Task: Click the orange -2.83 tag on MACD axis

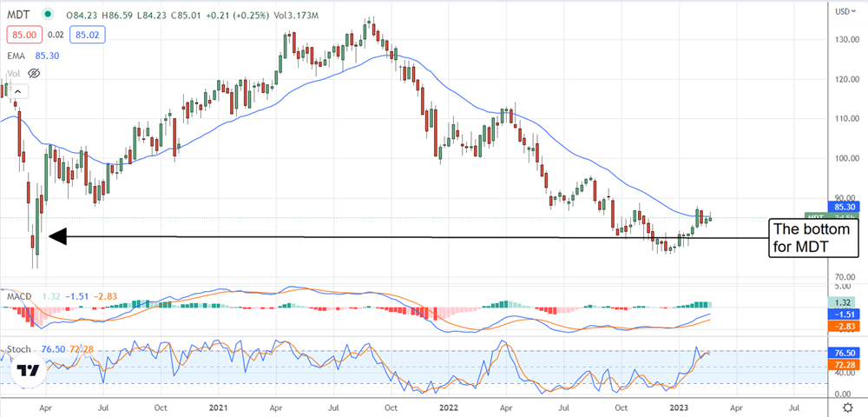Action: tap(845, 327)
